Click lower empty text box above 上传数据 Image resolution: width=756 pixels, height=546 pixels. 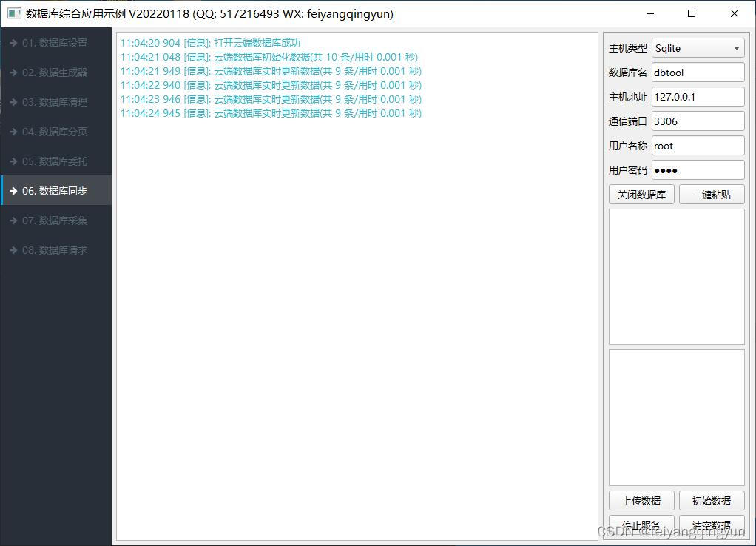[677, 418]
